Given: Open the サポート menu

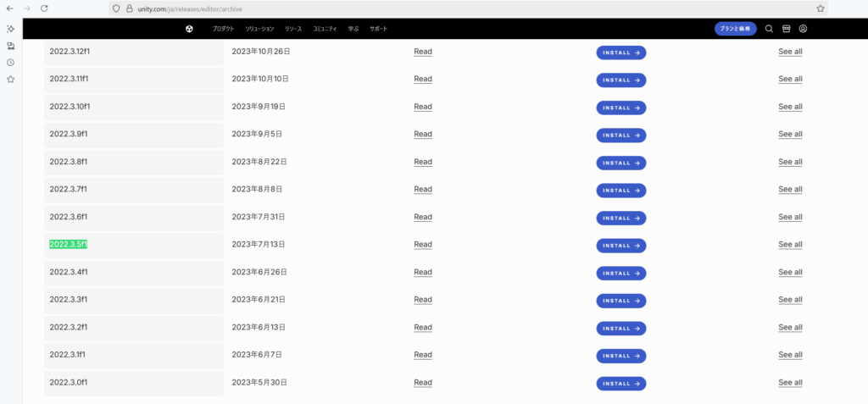Looking at the screenshot, I should (379, 29).
